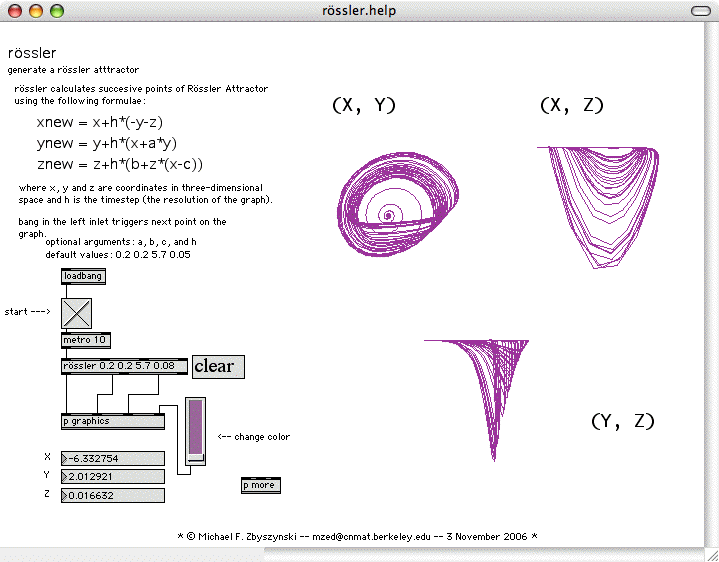
Task: Click the yellow minimize window button
Action: [36, 11]
